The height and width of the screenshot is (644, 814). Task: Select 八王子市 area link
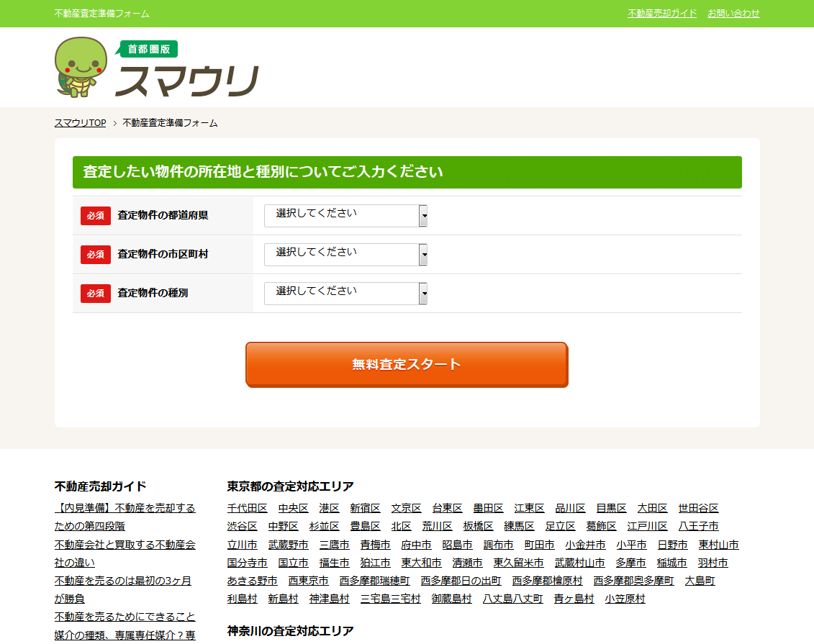(x=698, y=526)
